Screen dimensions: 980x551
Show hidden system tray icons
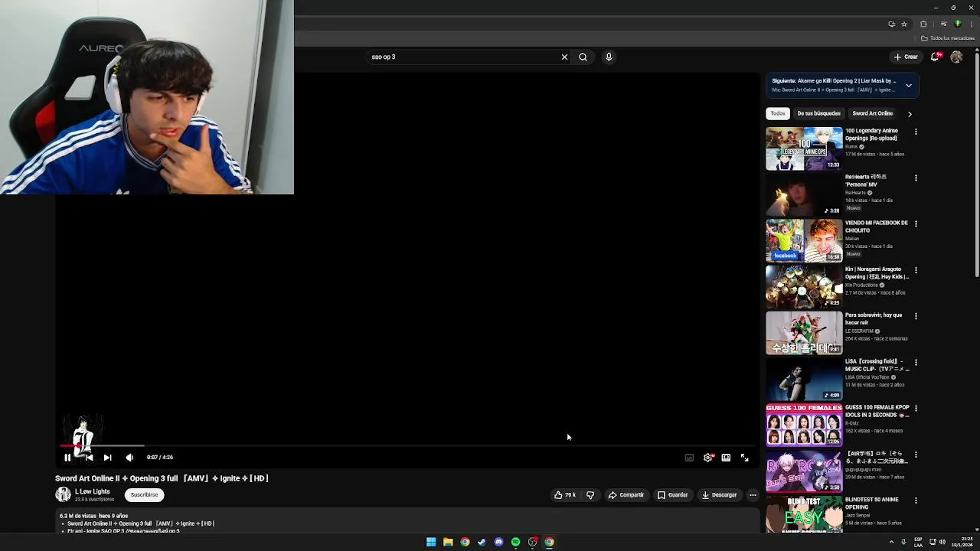[x=891, y=542]
